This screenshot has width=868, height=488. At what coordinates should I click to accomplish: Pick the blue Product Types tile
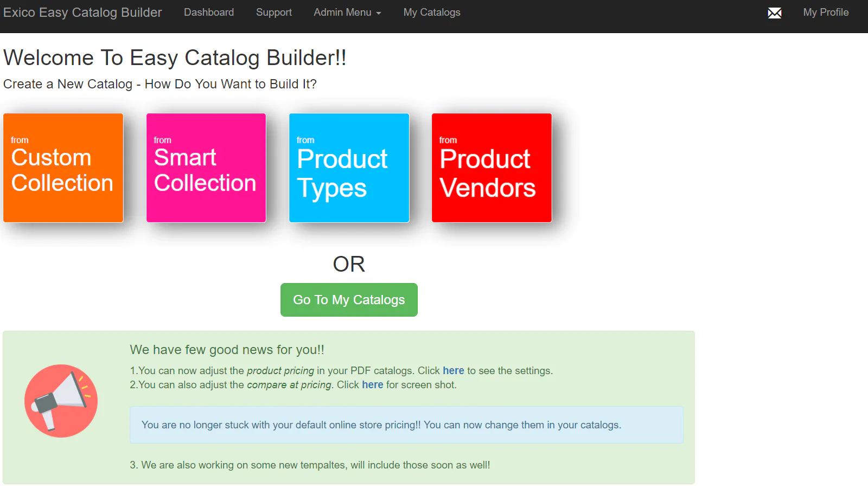[349, 168]
